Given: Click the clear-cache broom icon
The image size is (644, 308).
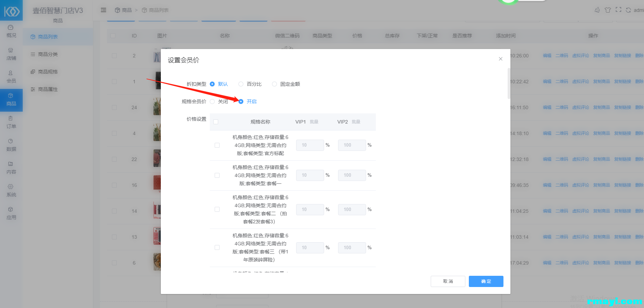Looking at the screenshot, I should click(x=597, y=10).
